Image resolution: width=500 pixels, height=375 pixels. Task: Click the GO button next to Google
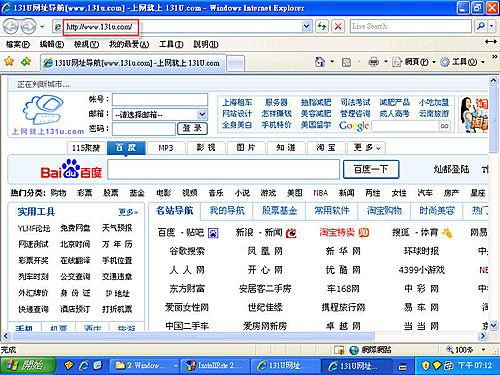pos(445,126)
